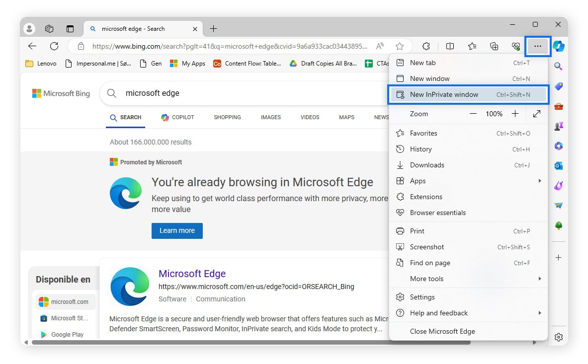This screenshot has width=588, height=364.
Task: Open the Workspaces icon
Action: pos(49,28)
